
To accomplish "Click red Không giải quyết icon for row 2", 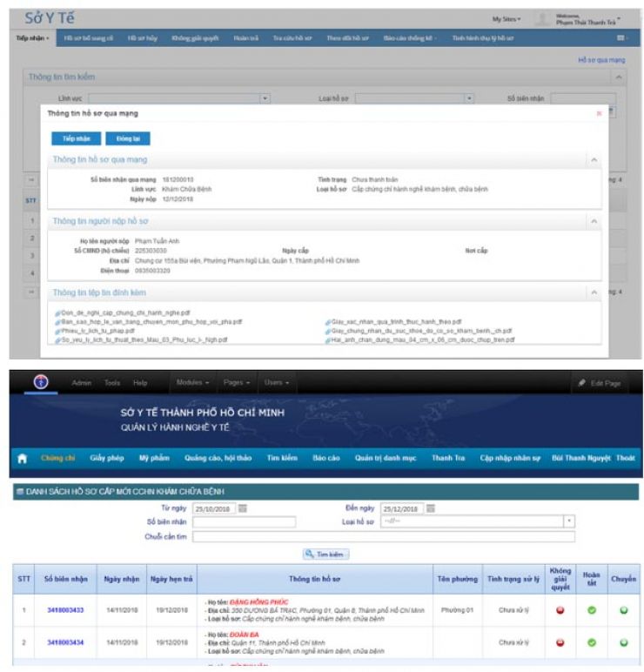I will click(x=560, y=642).
